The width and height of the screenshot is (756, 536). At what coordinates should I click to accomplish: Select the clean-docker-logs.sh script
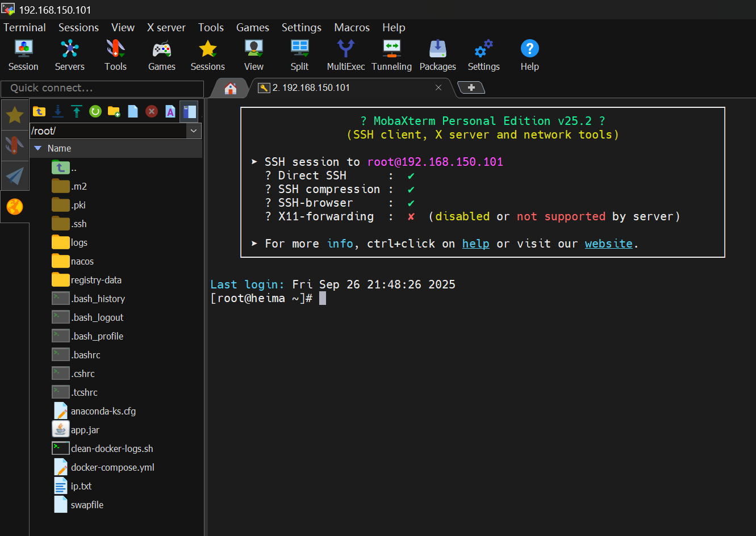[x=103, y=449]
